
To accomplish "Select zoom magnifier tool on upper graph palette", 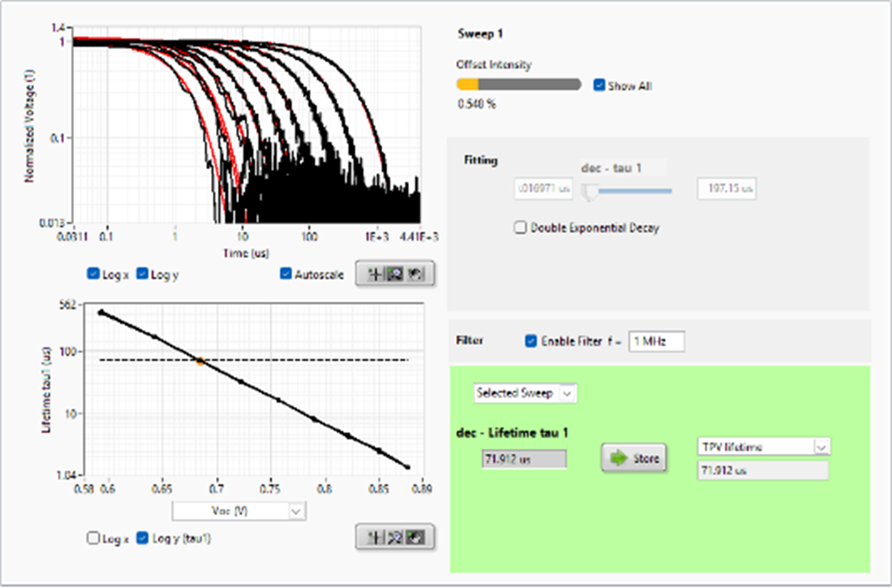I will 395,274.
